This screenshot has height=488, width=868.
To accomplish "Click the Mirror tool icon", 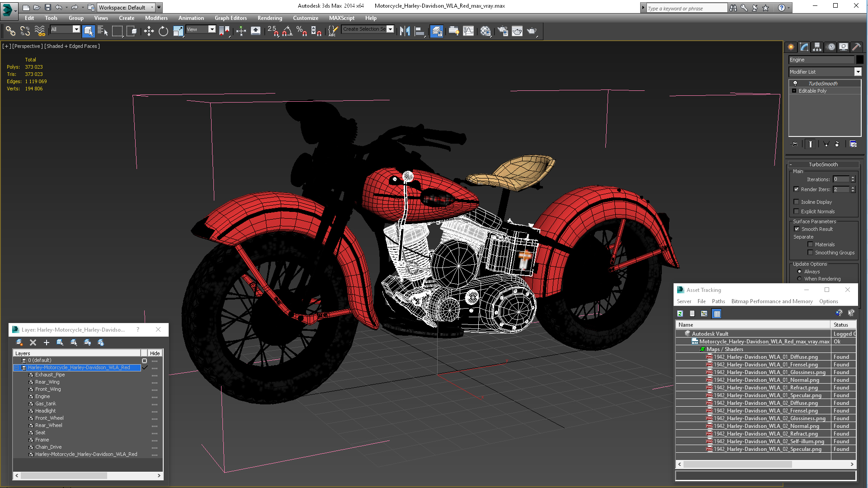I will (405, 31).
